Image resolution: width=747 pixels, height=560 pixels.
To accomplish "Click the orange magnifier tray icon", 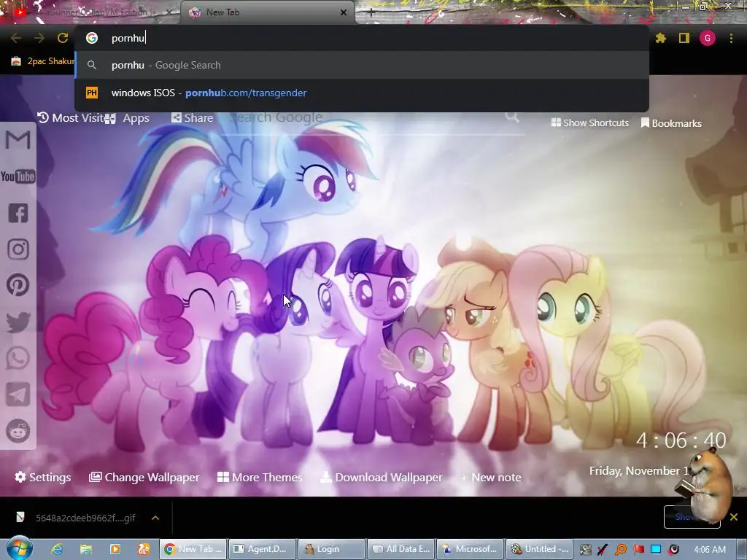I will (x=620, y=550).
